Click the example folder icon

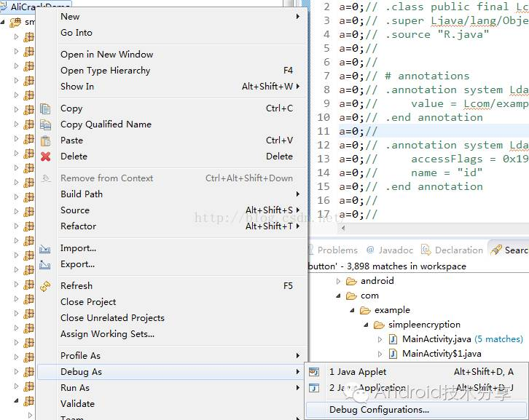click(365, 310)
